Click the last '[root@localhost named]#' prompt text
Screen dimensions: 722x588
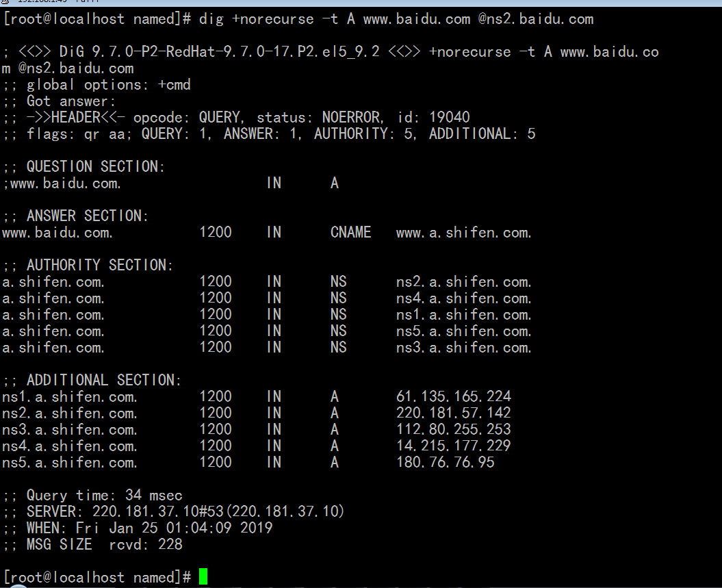(96, 578)
